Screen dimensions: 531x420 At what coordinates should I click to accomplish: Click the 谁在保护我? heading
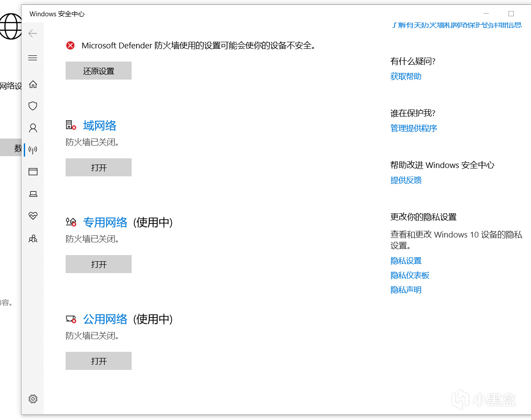(413, 113)
